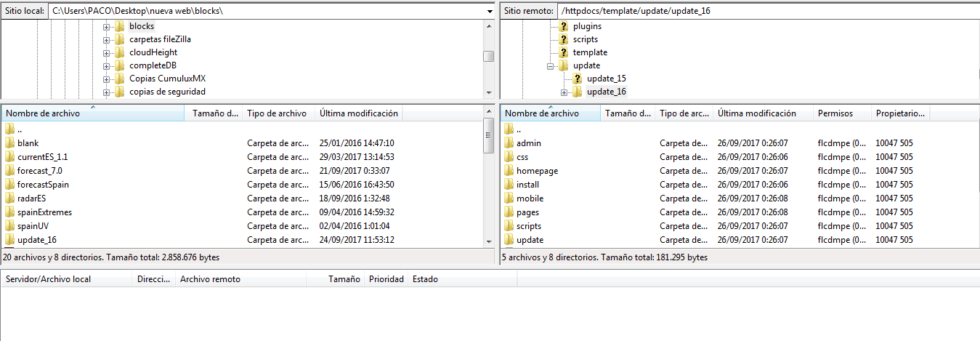The height and width of the screenshot is (341, 980).
Task: Expand the cloudHeight tree node
Action: click(x=106, y=52)
